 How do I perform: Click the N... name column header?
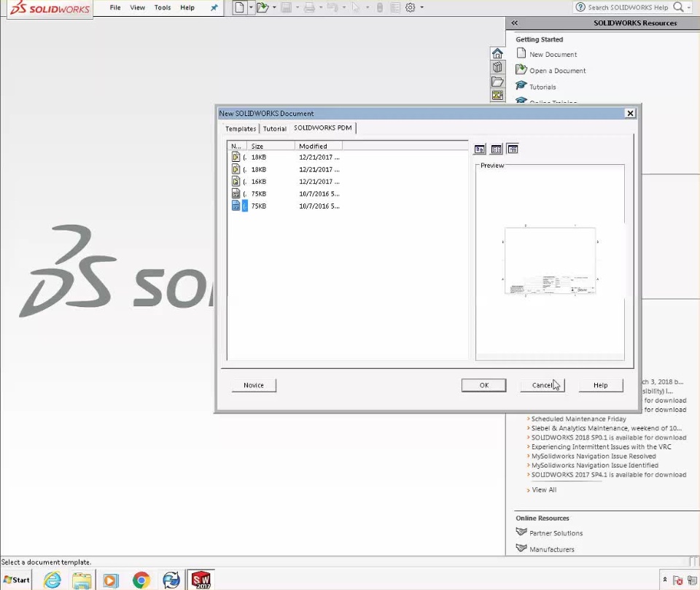coord(237,146)
